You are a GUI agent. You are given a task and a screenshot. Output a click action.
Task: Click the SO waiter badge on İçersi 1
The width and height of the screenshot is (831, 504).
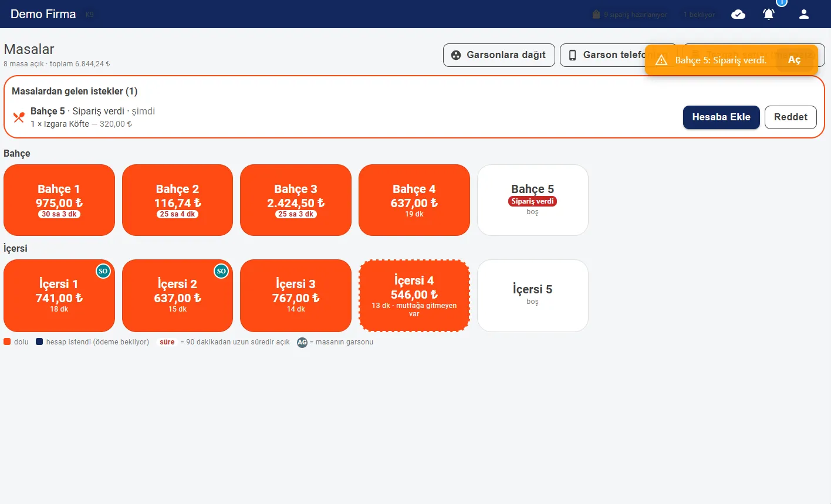[x=103, y=271]
